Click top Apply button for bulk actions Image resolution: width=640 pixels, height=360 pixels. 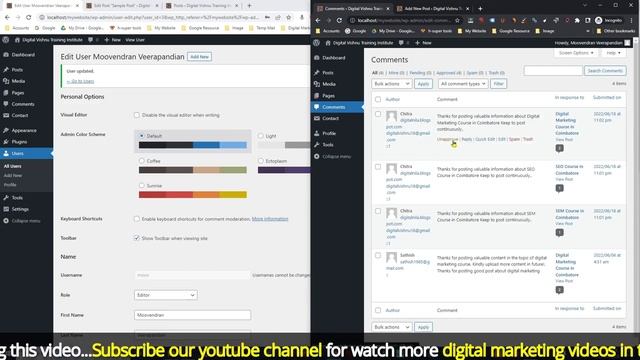point(423,84)
